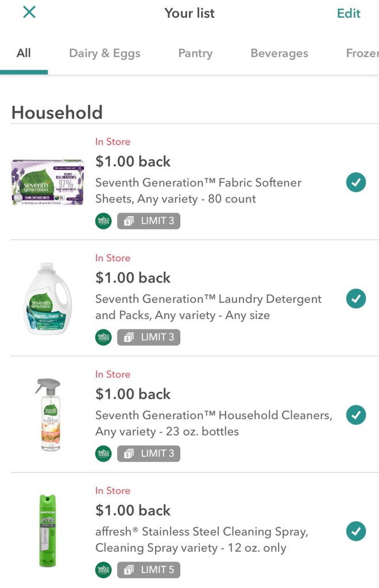Tap Whole Foods icon on affresh offer
This screenshot has height=588, width=379.
click(x=103, y=570)
